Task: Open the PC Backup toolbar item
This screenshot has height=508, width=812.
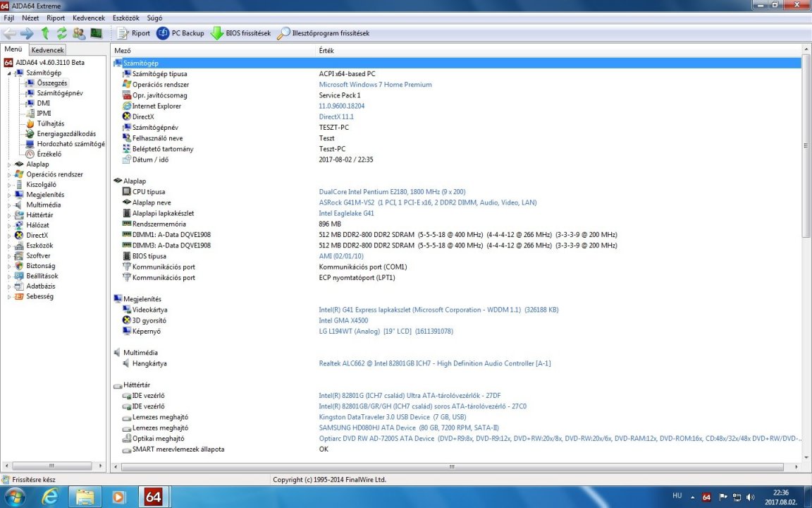Action: tap(180, 33)
